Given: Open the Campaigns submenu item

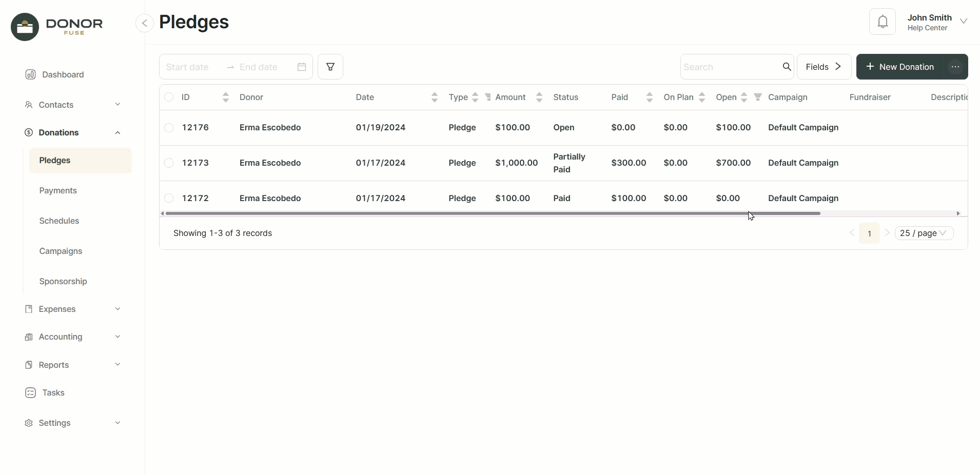Looking at the screenshot, I should tap(61, 251).
